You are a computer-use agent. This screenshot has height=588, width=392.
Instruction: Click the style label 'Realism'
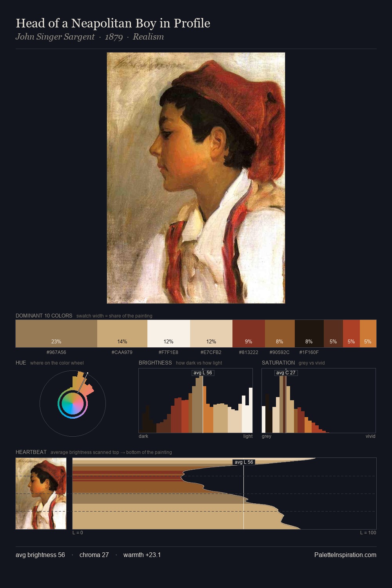click(148, 37)
